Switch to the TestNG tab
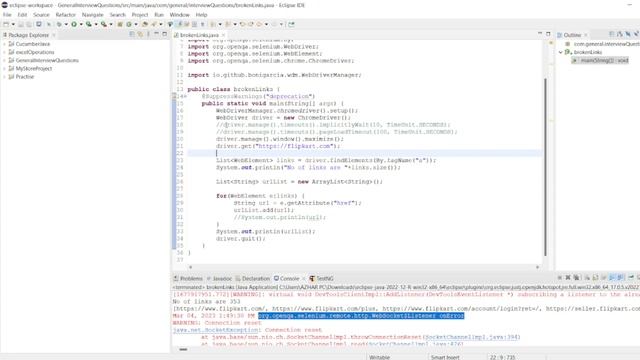The height and width of the screenshot is (360, 640). click(x=321, y=278)
